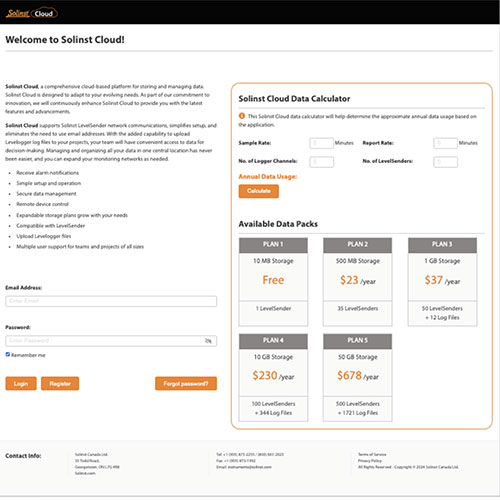Click the Contact Info: label
Image resolution: width=500 pixels, height=501 pixels.
(x=23, y=456)
